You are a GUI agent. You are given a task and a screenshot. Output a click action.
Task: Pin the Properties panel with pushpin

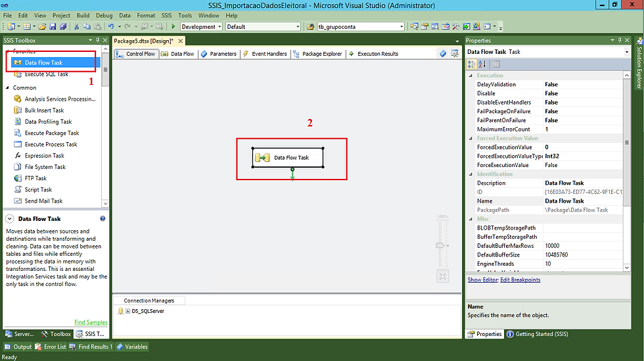(620, 40)
